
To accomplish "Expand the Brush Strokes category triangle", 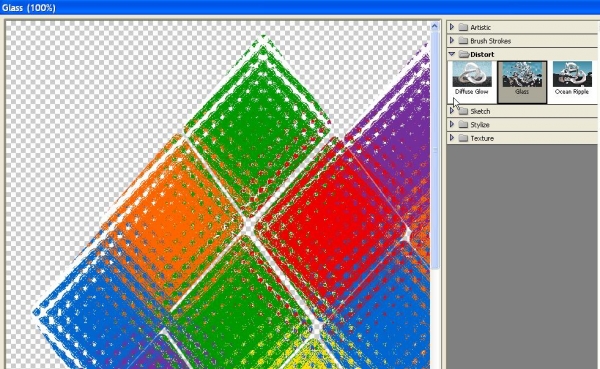I will (x=452, y=40).
